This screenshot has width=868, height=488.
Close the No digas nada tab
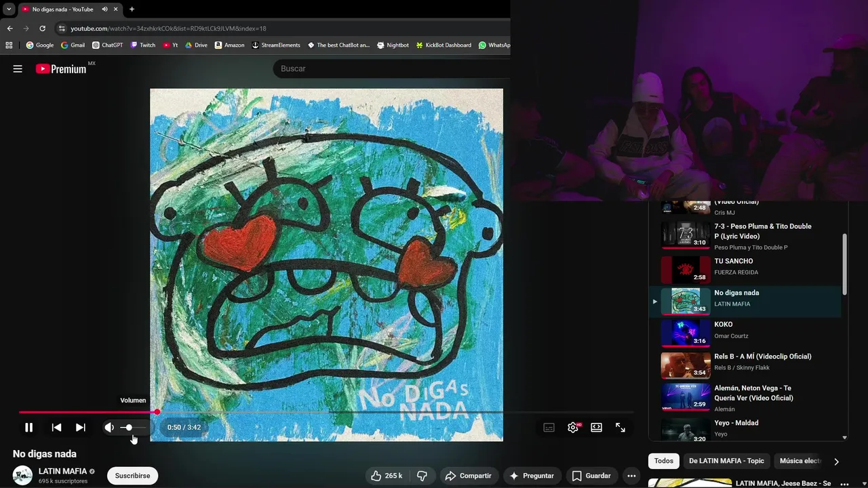(x=116, y=9)
